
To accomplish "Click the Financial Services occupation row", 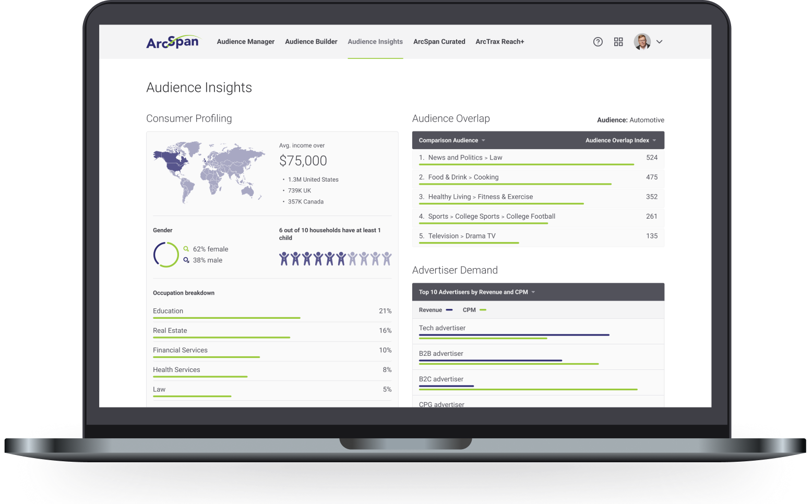I will 272,351.
